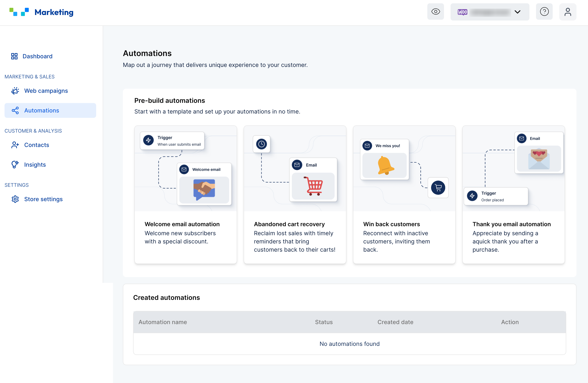Select Abandoned cart recovery template title
Image resolution: width=588 pixels, height=383 pixels.
coord(289,224)
